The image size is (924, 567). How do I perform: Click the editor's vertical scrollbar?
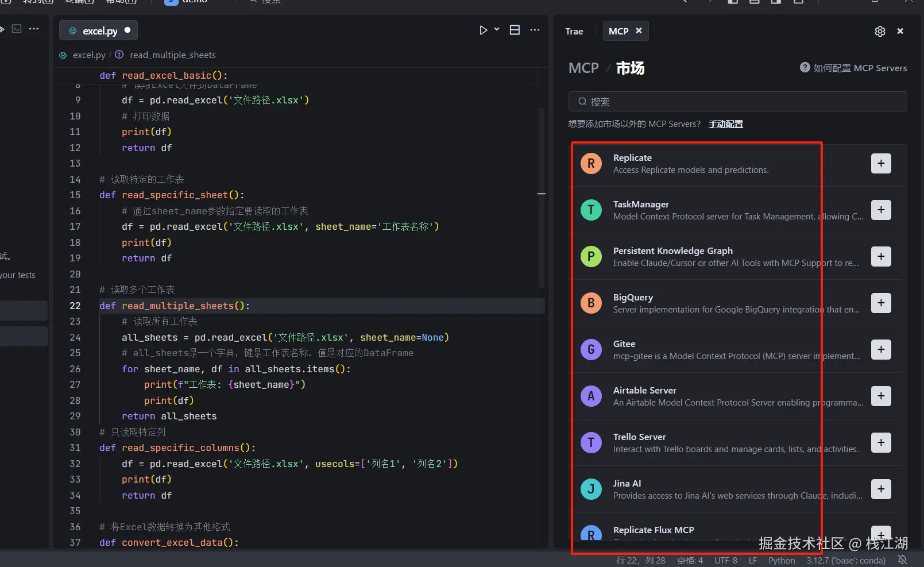[x=542, y=198]
